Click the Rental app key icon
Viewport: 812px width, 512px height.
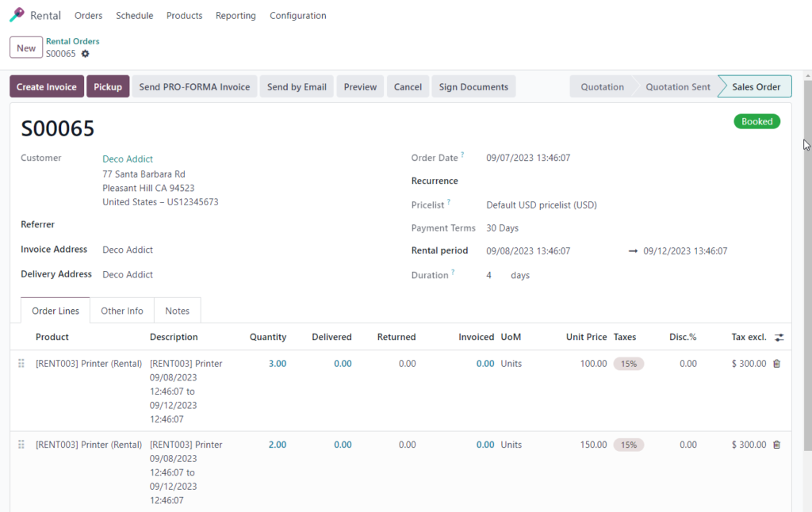17,15
